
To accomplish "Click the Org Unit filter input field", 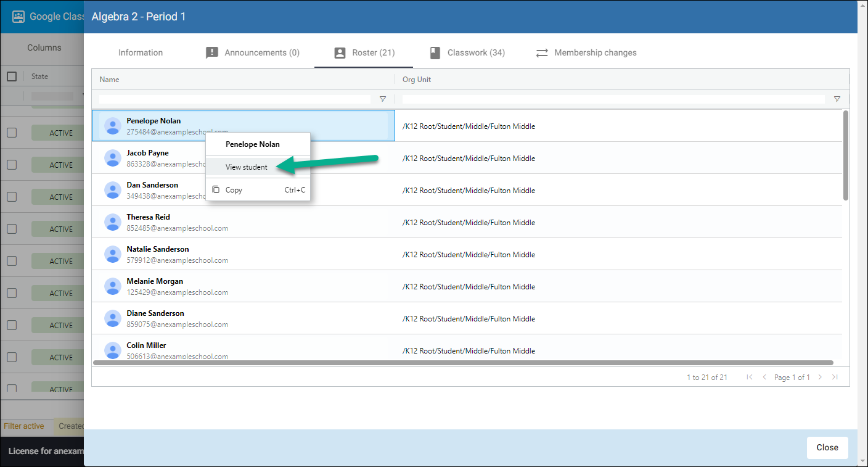I will click(613, 99).
